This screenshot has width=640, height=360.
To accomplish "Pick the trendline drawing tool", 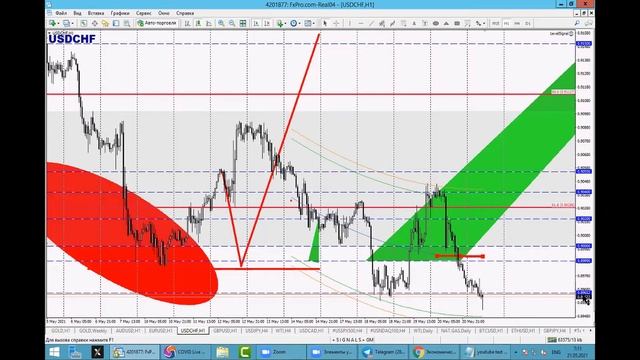I will pyautogui.click(x=371, y=23).
